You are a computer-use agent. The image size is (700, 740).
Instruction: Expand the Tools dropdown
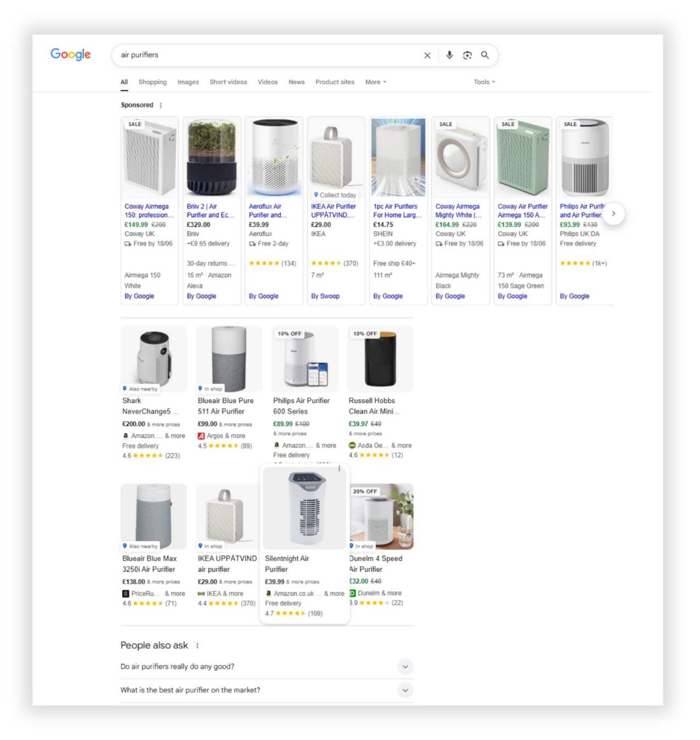point(483,82)
